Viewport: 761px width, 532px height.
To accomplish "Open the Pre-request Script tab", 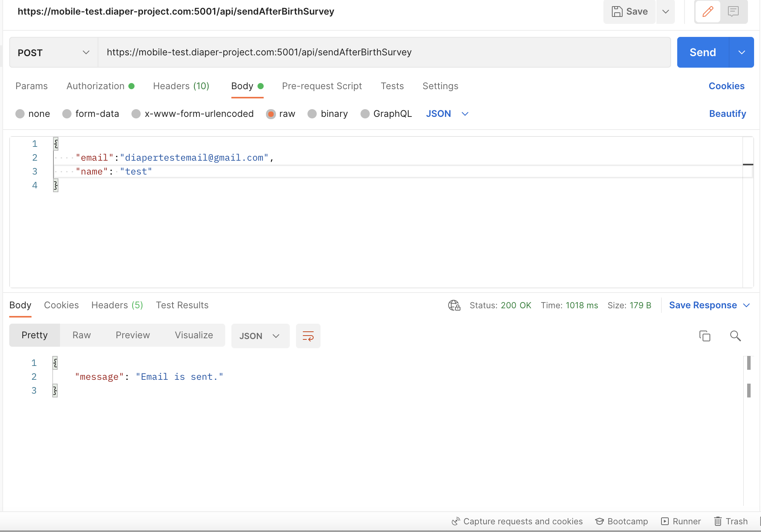I will [322, 86].
